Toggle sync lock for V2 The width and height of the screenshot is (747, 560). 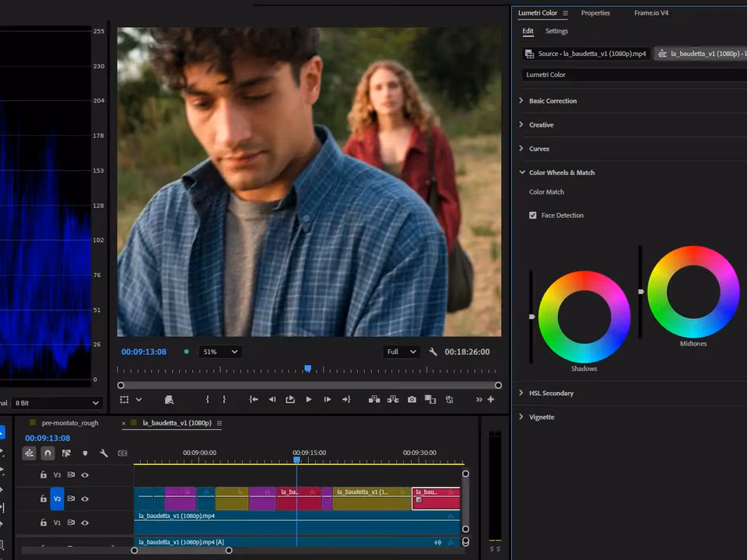coord(71,499)
